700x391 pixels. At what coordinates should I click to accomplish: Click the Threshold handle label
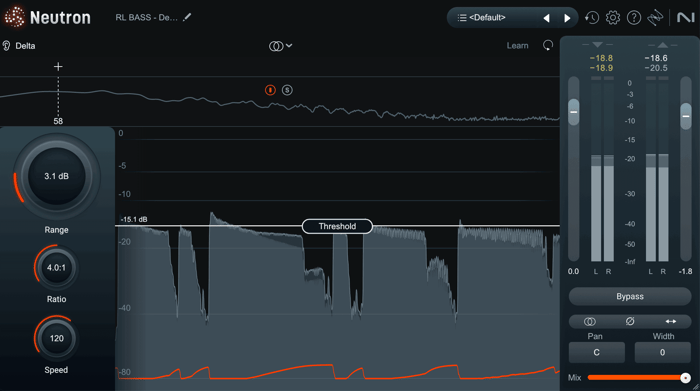pyautogui.click(x=337, y=226)
